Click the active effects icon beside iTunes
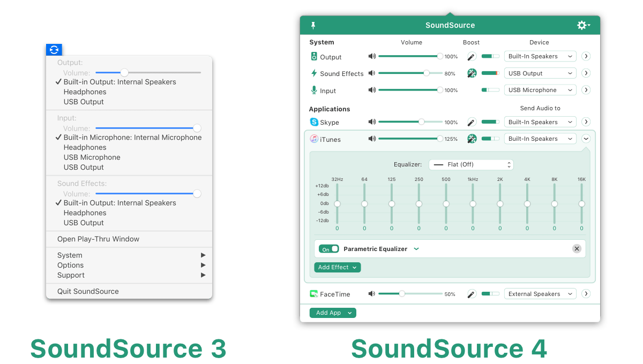 coord(472,139)
